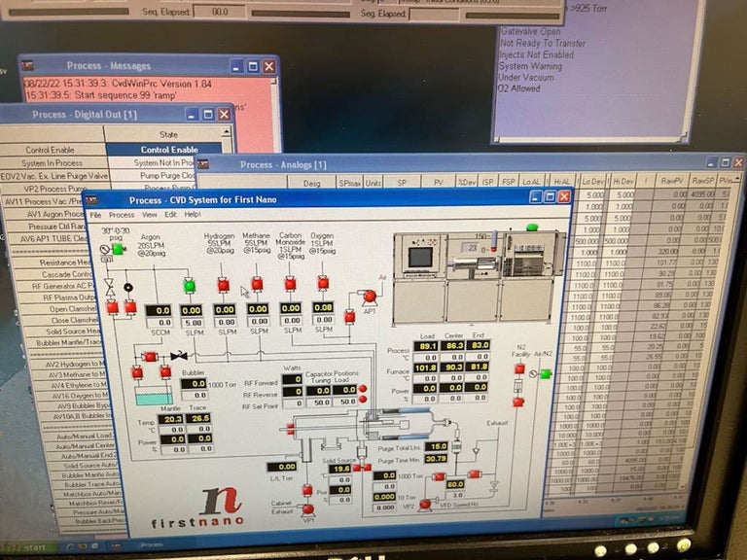
Task: Click Furnace Load temperature readout 101.8
Action: pos(426,367)
